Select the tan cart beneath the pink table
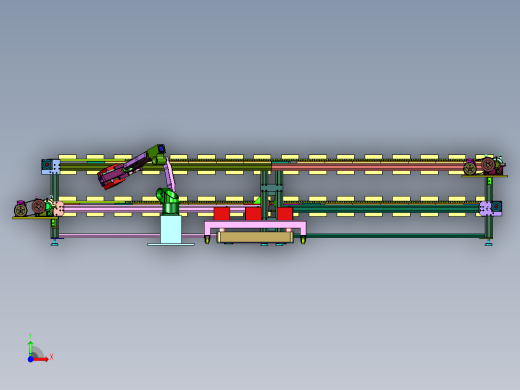Viewport: 520px width, 390px height. point(255,237)
